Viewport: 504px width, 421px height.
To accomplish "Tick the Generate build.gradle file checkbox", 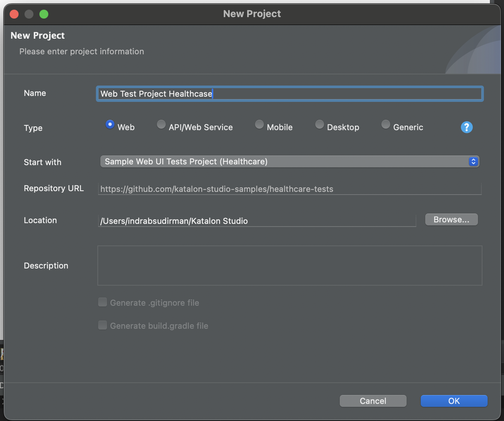I will point(103,325).
